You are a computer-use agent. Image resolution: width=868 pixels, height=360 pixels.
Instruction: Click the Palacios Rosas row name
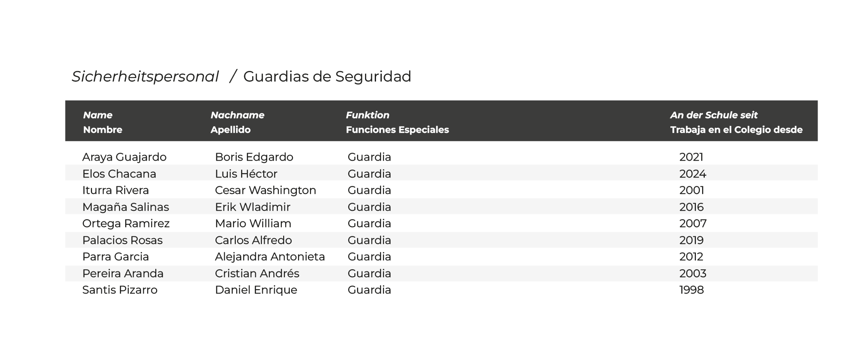(123, 240)
